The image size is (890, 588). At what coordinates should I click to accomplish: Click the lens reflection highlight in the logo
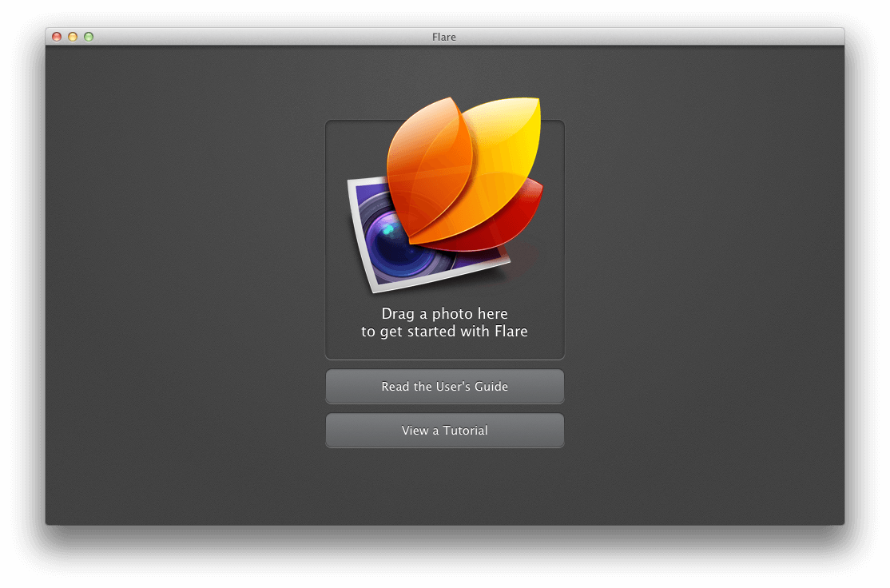[x=389, y=230]
